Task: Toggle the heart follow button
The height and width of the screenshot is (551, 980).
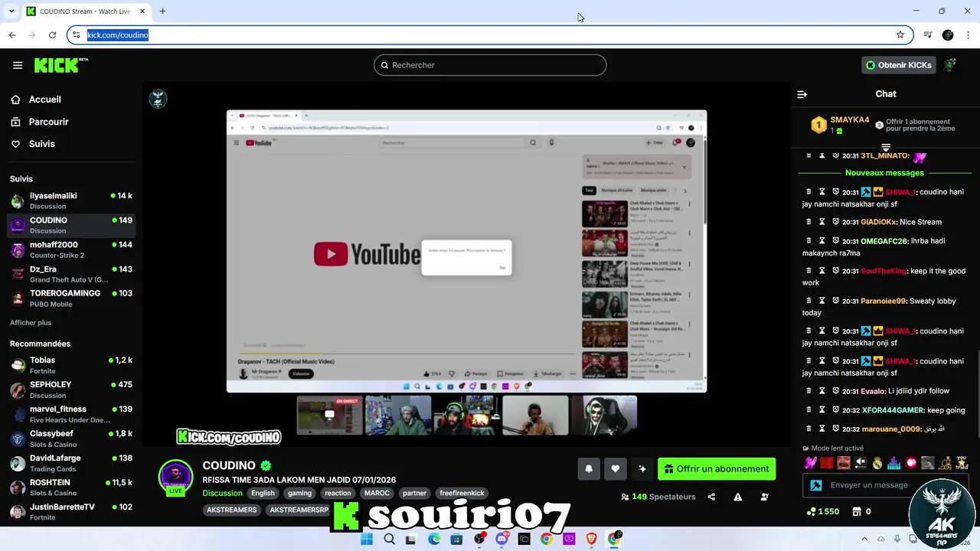Action: pos(616,469)
